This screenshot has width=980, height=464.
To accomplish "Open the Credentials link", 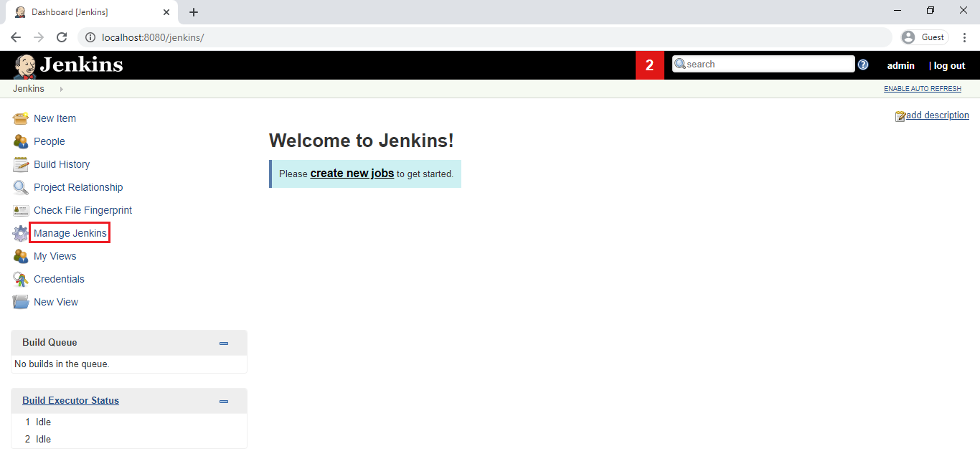I will (x=59, y=279).
